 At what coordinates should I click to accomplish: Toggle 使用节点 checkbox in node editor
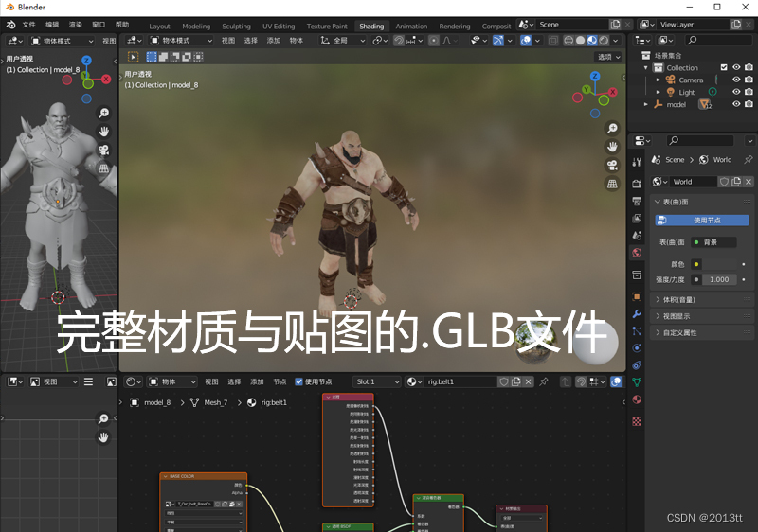(298, 381)
